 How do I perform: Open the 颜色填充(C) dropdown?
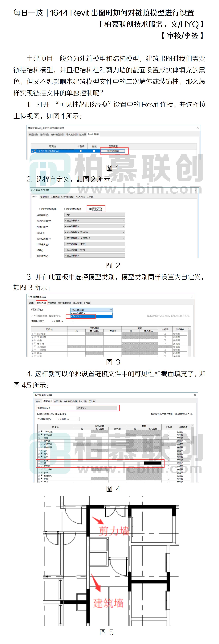click(95, 255)
